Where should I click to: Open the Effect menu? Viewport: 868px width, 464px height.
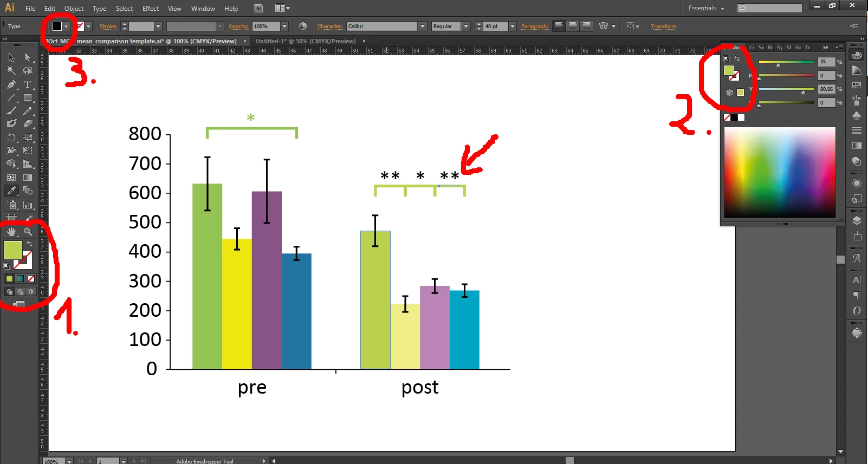[x=151, y=9]
